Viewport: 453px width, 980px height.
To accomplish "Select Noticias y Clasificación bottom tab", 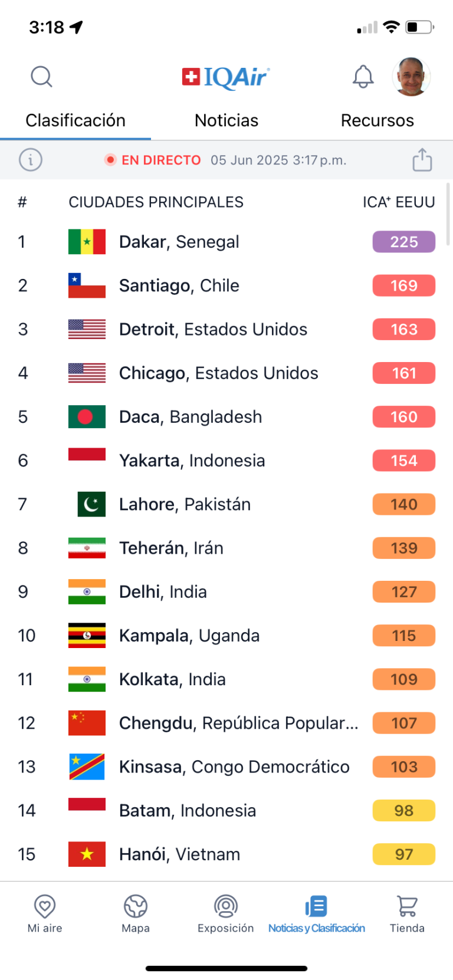I will [x=317, y=914].
